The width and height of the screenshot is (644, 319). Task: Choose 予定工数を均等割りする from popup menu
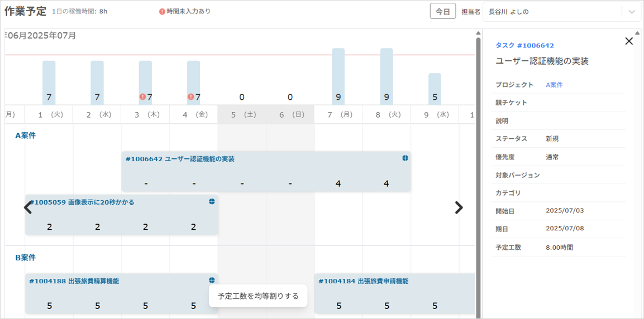tap(258, 296)
